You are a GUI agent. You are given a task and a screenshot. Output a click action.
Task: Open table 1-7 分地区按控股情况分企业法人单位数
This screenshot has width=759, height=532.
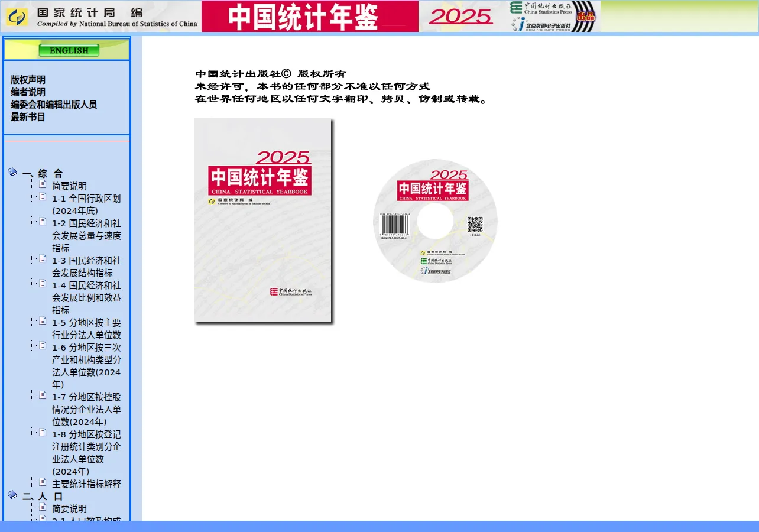(86, 410)
